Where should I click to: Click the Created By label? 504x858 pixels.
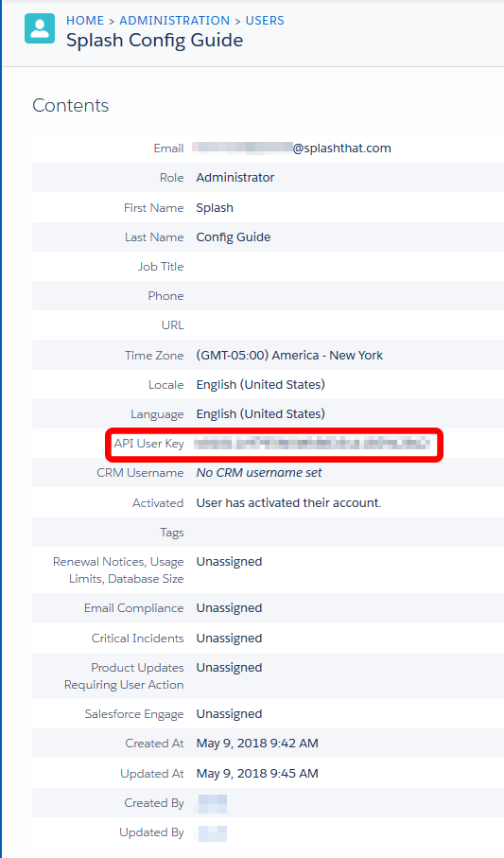pyautogui.click(x=154, y=803)
